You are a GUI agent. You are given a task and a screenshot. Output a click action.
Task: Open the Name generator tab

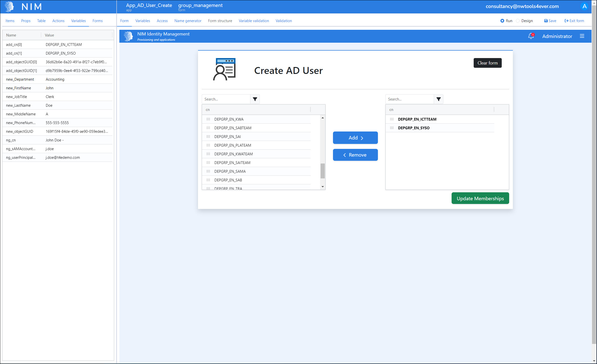pos(188,21)
